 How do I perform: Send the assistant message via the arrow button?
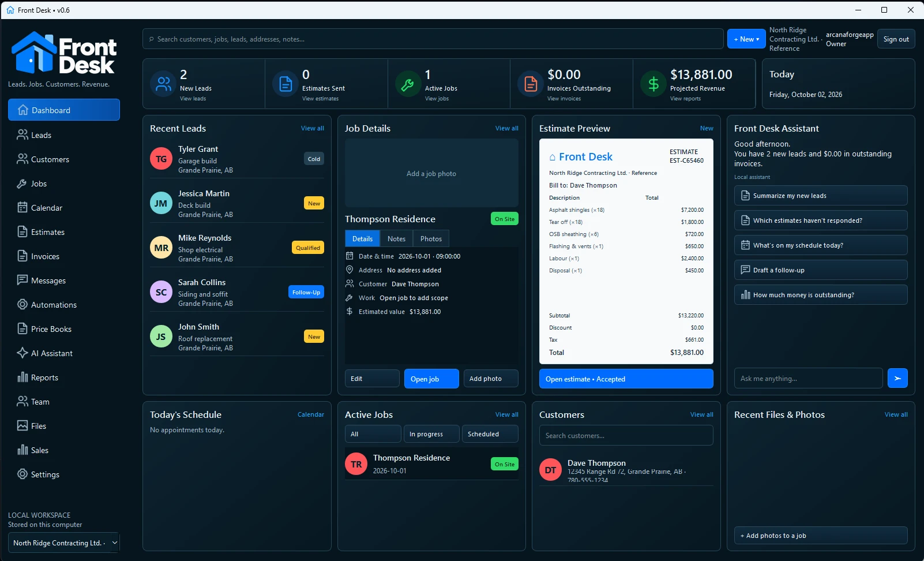897,378
